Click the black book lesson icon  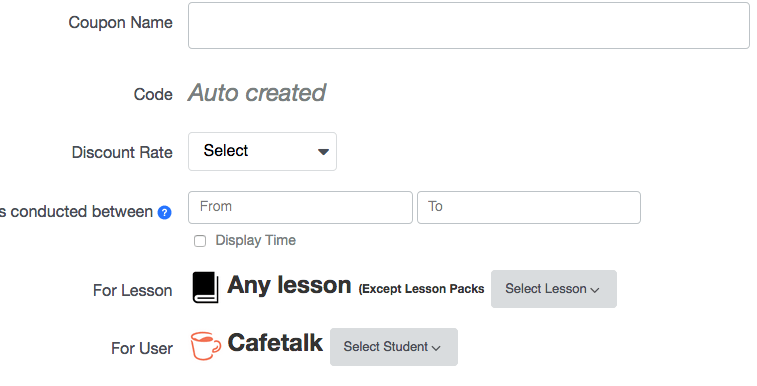coord(205,288)
